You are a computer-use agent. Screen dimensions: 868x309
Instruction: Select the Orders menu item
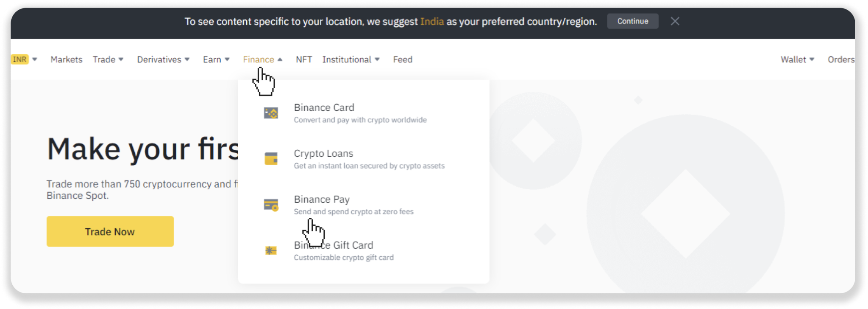(841, 59)
